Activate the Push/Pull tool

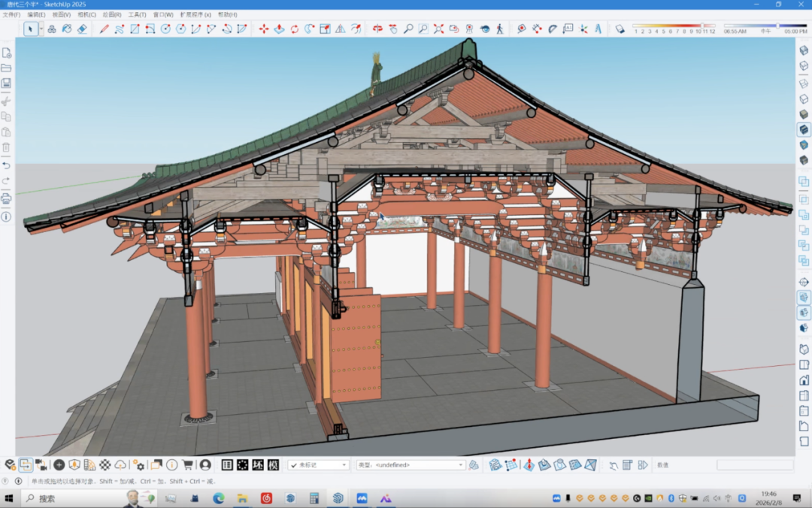tap(279, 29)
